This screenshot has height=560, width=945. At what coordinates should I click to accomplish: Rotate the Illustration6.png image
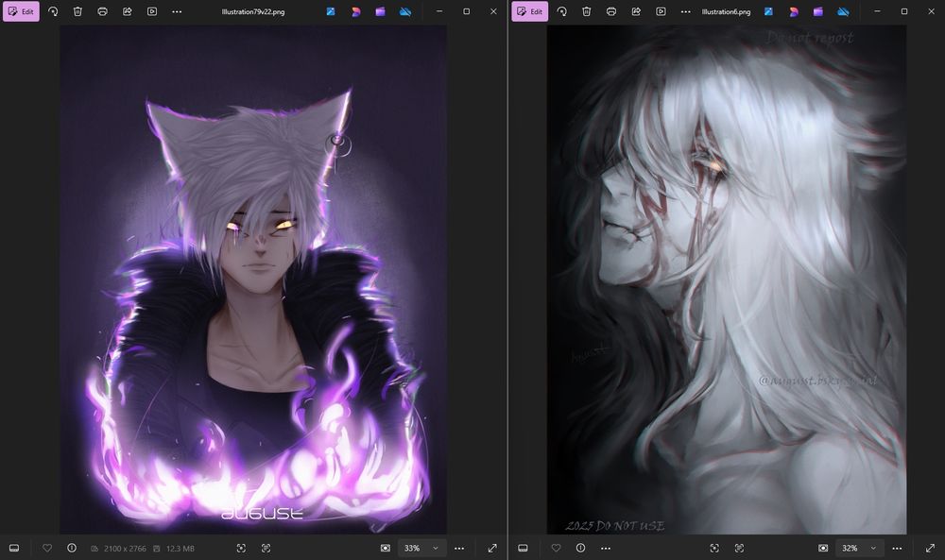561,11
